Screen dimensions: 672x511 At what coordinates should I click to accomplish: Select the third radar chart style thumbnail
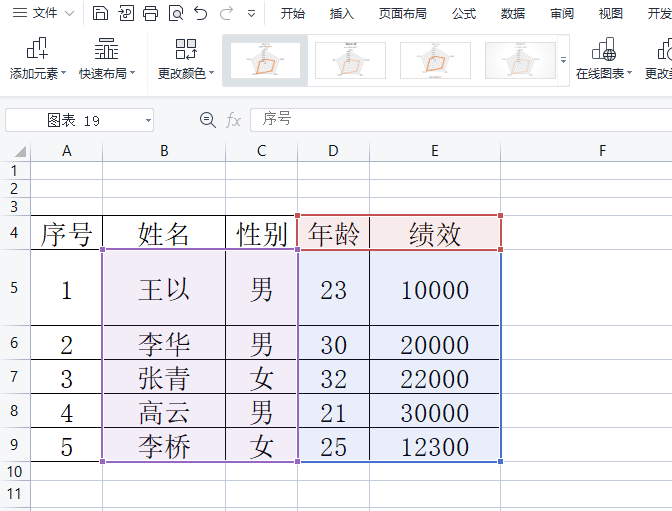click(x=435, y=60)
